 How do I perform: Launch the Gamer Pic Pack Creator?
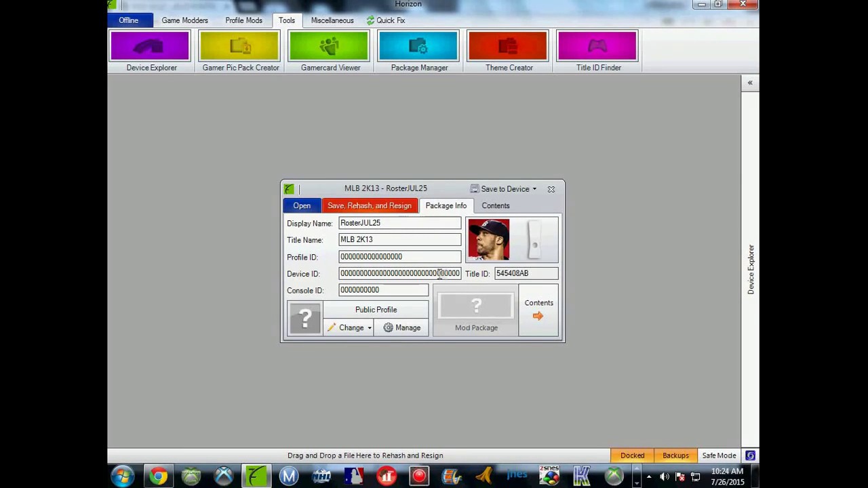click(240, 52)
